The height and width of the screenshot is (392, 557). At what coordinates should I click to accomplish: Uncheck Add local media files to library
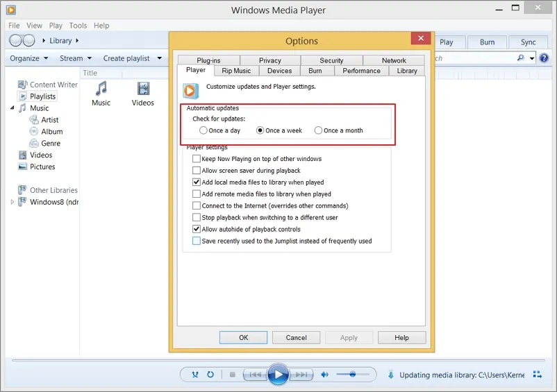point(196,182)
